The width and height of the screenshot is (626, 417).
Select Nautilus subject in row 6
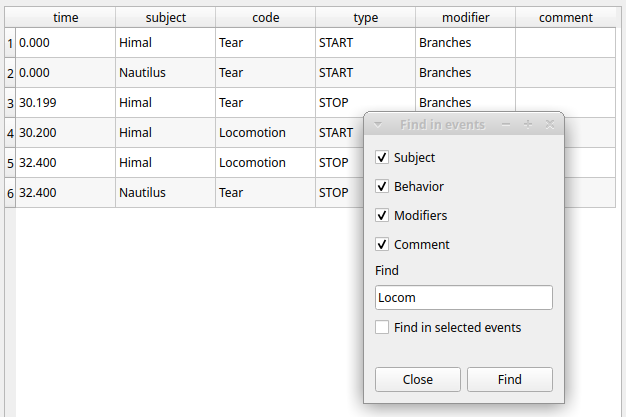pyautogui.click(x=166, y=193)
